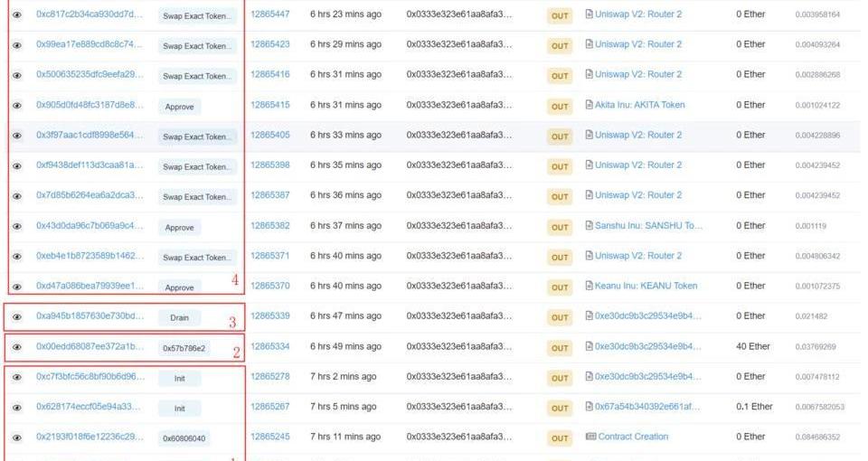Click the Contract Creation icon in the last row
This screenshot has height=461, width=868.
(x=590, y=437)
